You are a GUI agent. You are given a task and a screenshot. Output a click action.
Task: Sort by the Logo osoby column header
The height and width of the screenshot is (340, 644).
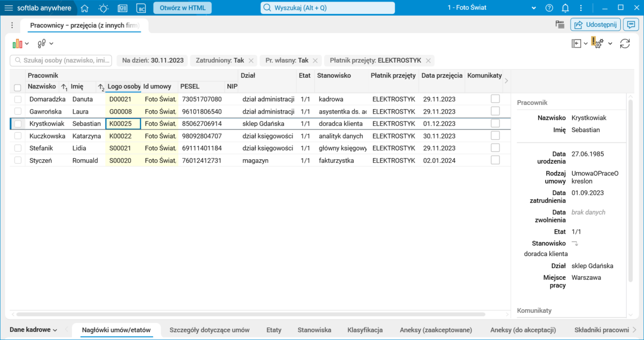coord(123,86)
